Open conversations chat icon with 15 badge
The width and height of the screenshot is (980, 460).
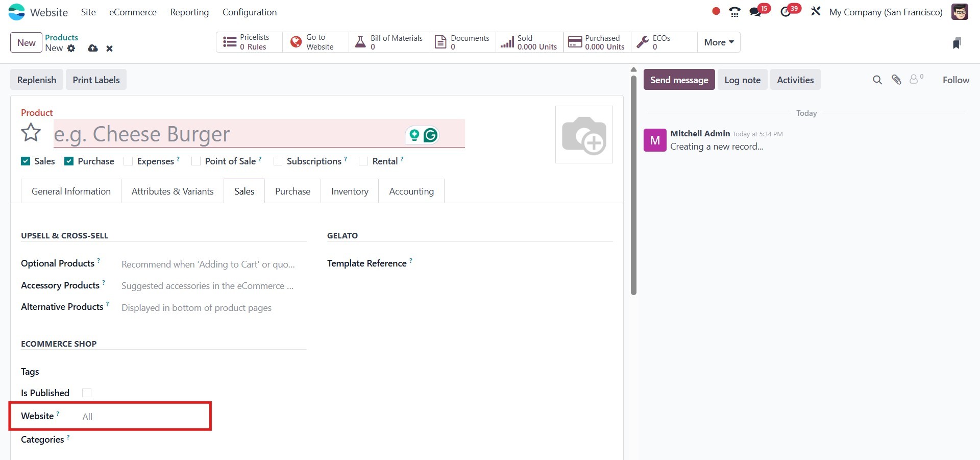point(755,12)
